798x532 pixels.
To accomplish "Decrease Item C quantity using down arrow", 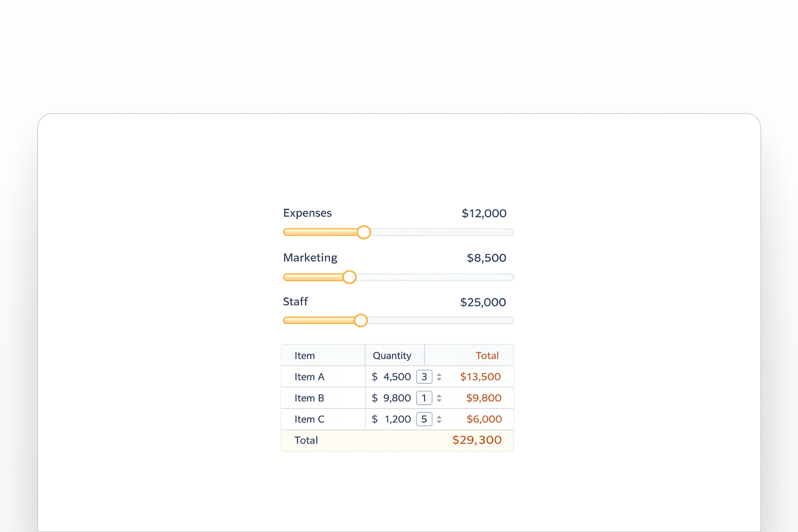I will (x=439, y=422).
